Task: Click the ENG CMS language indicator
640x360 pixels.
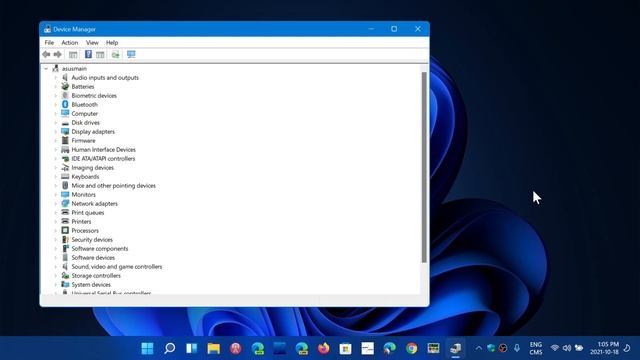Action: [536, 348]
